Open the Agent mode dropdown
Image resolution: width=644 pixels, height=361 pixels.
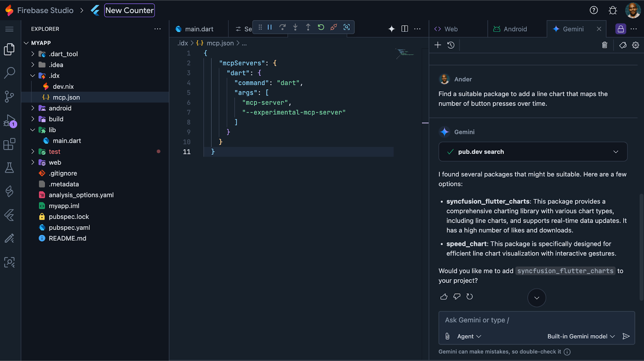click(x=469, y=336)
